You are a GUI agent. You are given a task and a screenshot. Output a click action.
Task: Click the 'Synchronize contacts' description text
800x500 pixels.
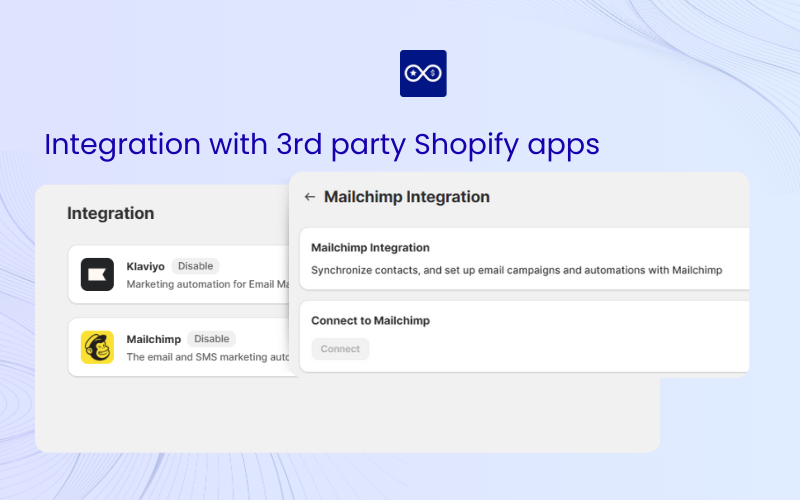[x=516, y=270]
